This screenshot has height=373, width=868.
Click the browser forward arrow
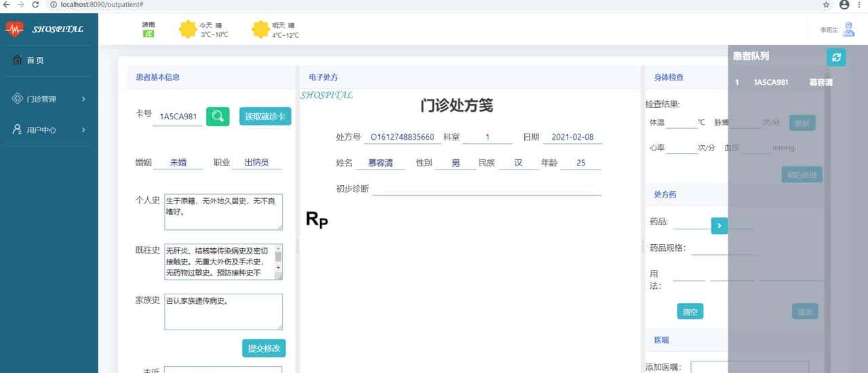tap(20, 4)
